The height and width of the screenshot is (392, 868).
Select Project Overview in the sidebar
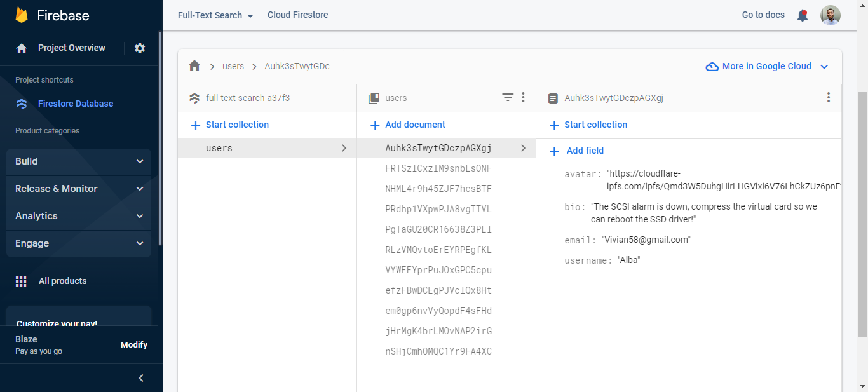(x=72, y=48)
